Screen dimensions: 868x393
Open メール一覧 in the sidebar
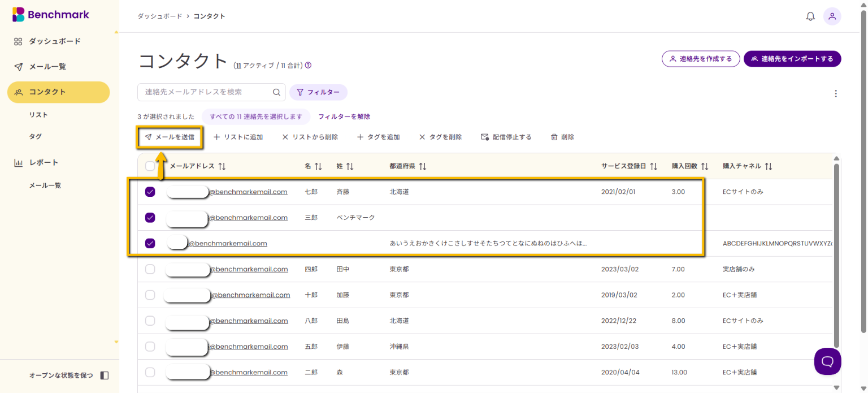47,67
